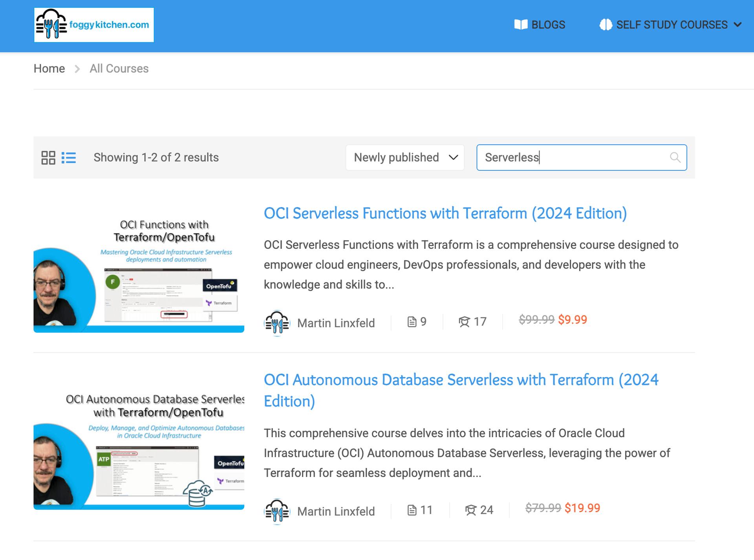
Task: Click the students graduation icon showing 24
Action: point(471,511)
